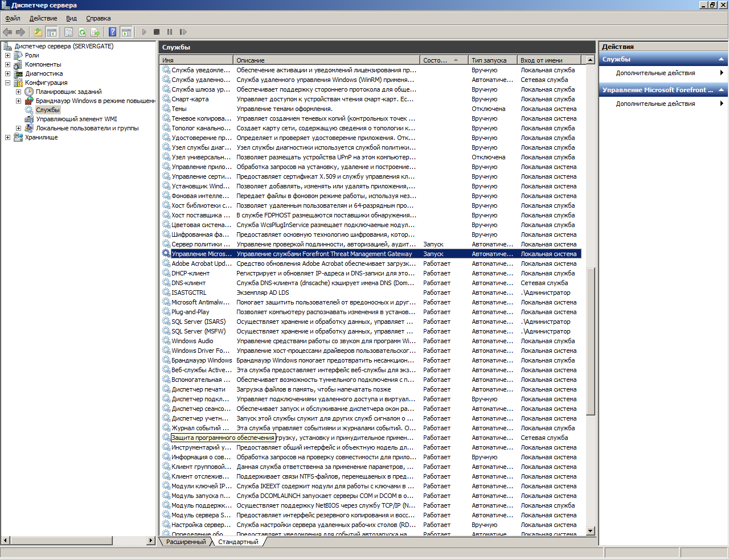Restart the service using the Restart icon
This screenshot has height=560, width=729.
point(183,32)
